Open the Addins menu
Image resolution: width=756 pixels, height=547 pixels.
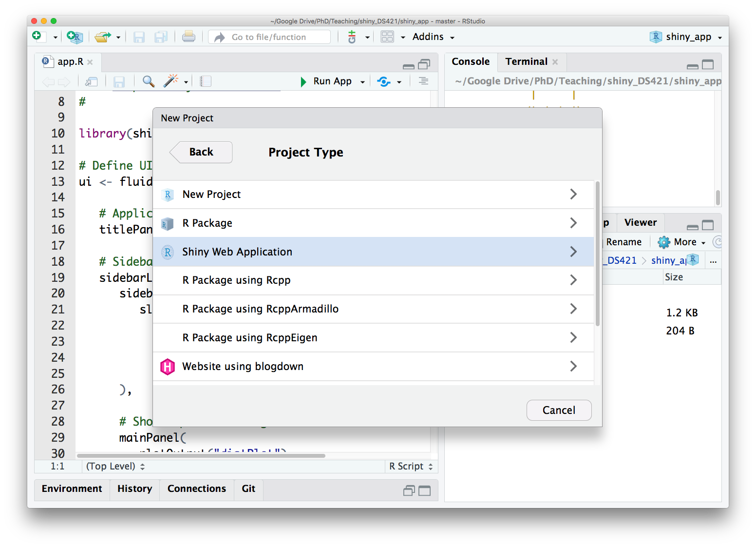point(433,37)
